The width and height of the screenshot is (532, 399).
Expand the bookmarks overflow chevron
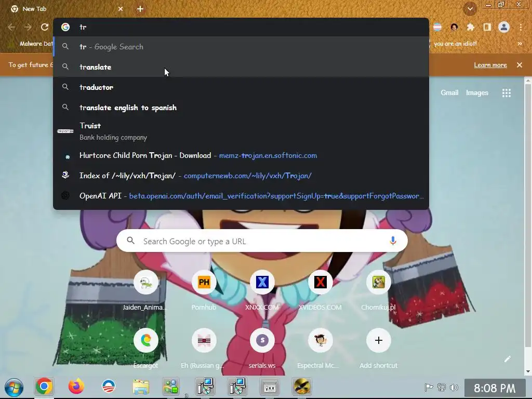(x=520, y=44)
